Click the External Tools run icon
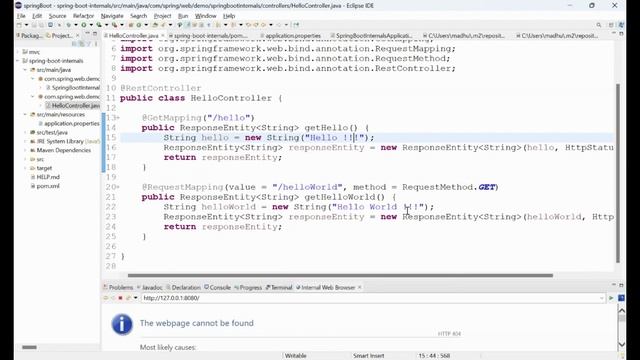 (114, 25)
